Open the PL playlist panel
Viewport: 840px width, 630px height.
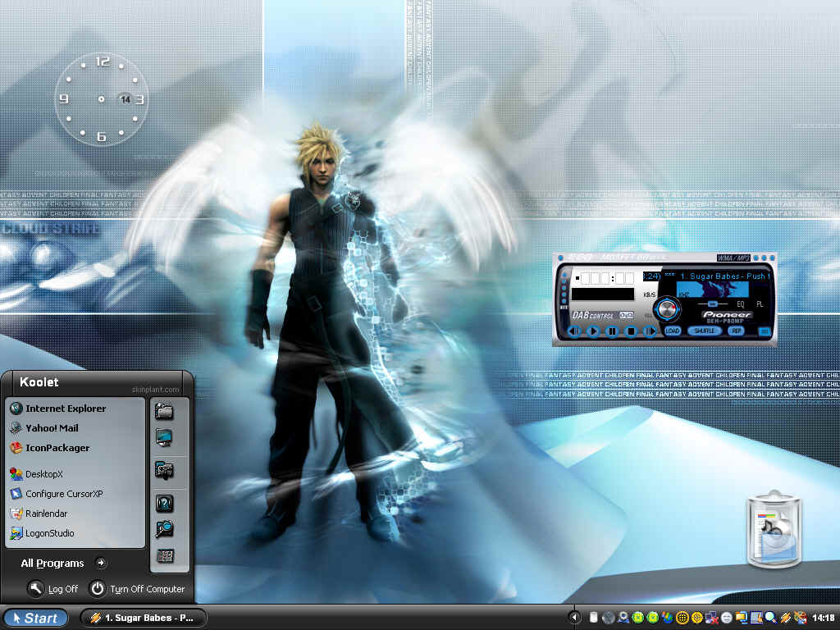759,304
